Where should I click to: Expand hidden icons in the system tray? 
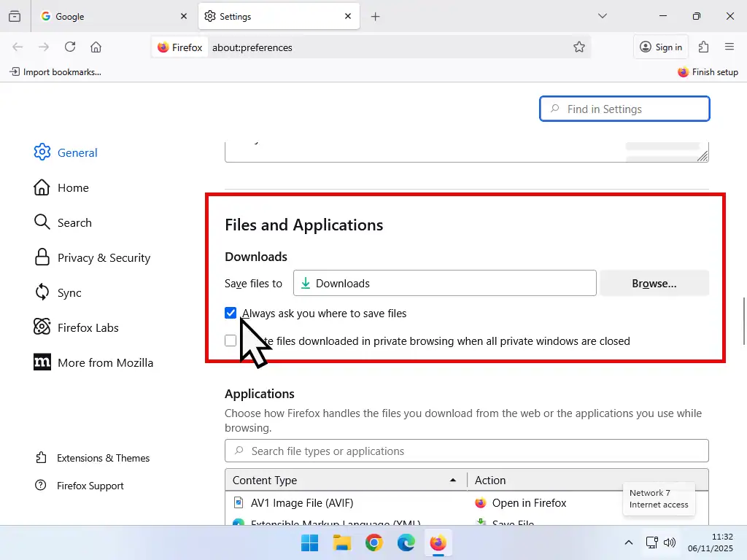[628, 542]
